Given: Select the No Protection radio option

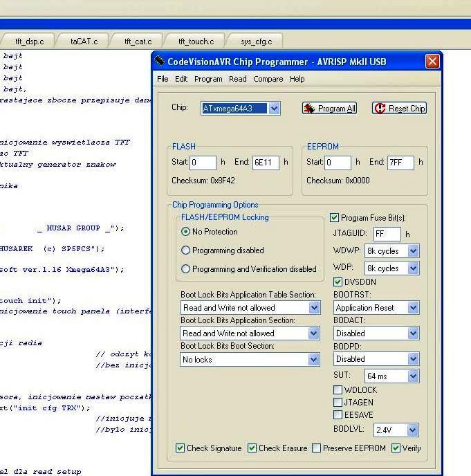Looking at the screenshot, I should click(185, 232).
